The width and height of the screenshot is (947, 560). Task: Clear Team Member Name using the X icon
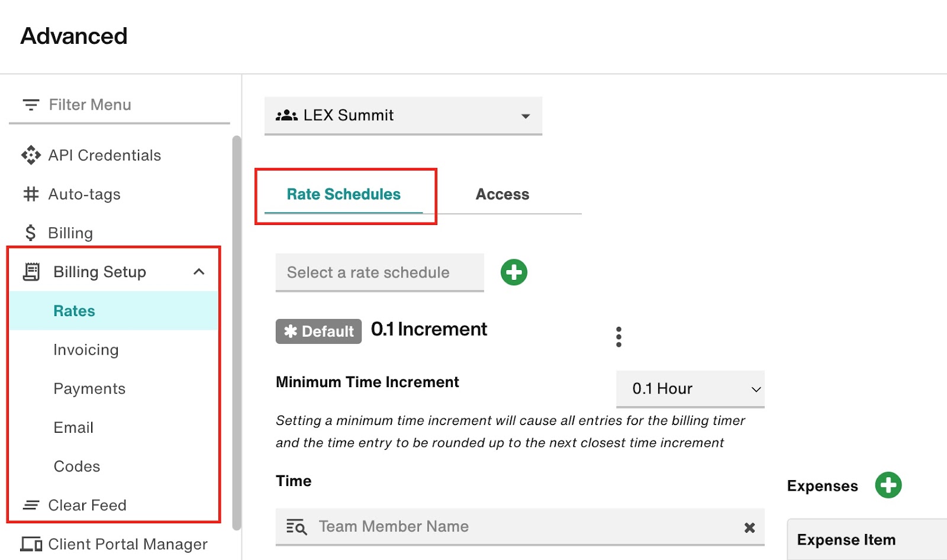coord(749,527)
